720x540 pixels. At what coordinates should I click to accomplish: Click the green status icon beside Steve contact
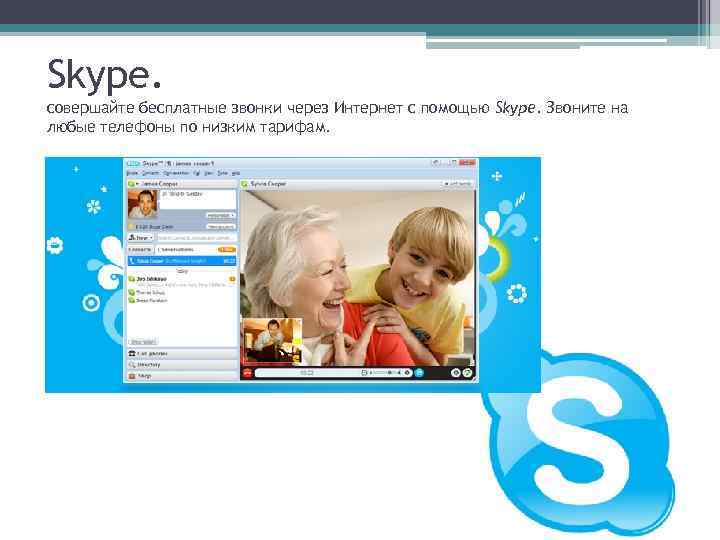(x=131, y=300)
